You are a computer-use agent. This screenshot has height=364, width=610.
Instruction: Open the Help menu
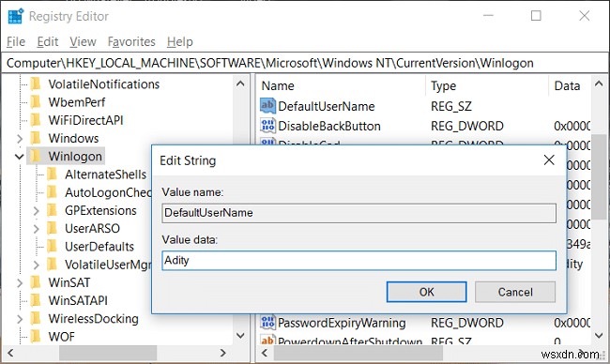coord(180,41)
